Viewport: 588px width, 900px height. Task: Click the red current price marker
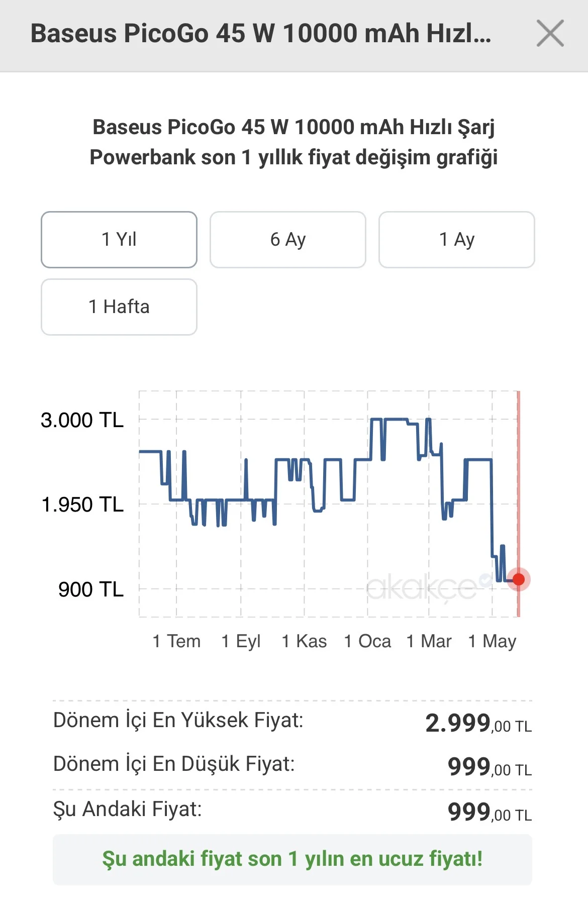(x=518, y=579)
